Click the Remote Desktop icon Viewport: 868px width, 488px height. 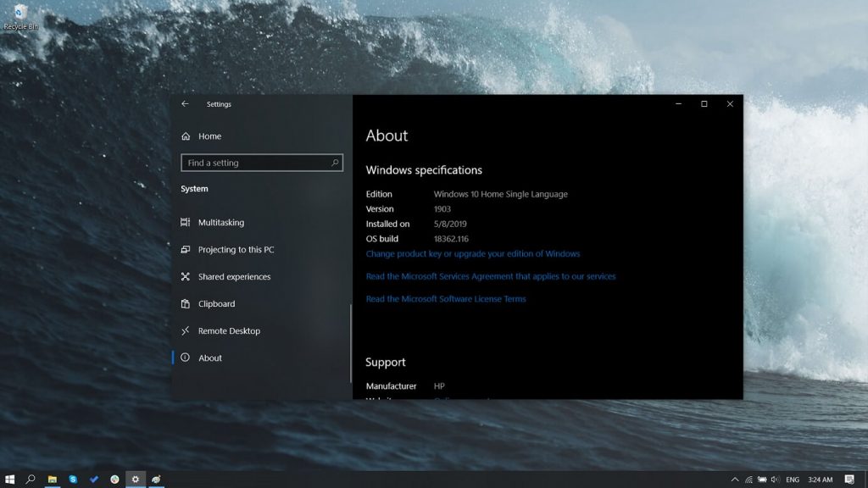point(186,331)
